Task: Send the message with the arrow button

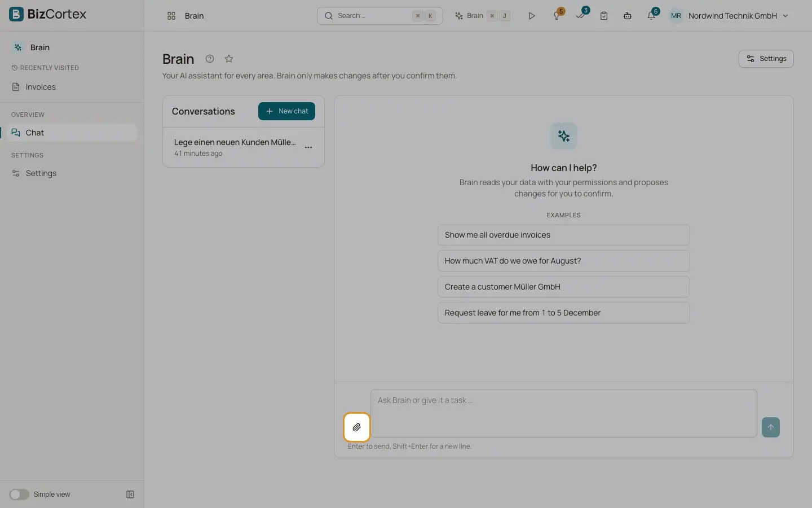Action: pyautogui.click(x=771, y=427)
